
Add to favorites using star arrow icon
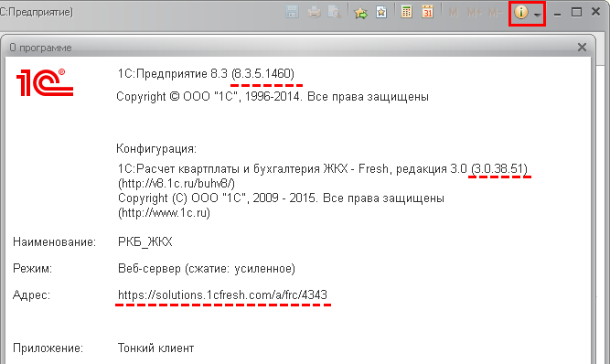(360, 13)
